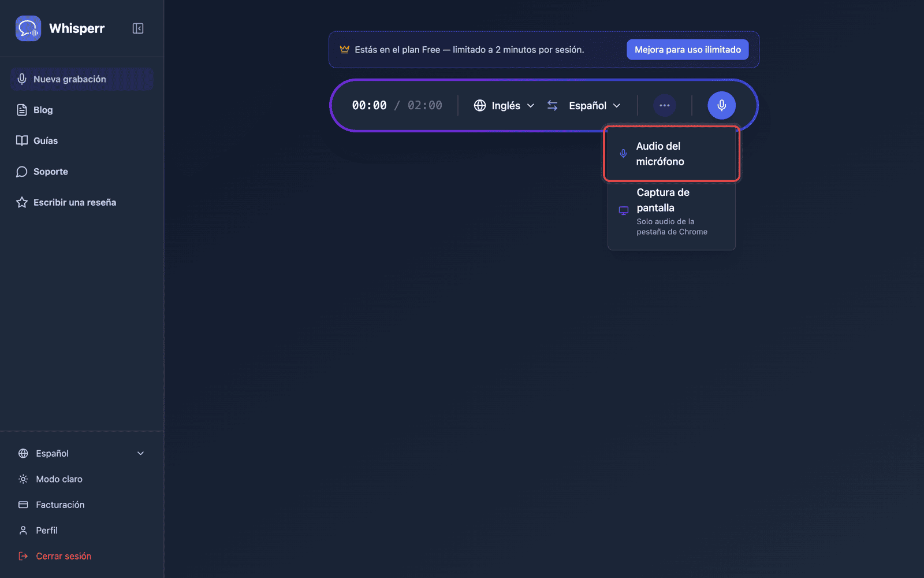Click the Soporte chat bubble icon
Image resolution: width=924 pixels, height=578 pixels.
click(x=22, y=172)
